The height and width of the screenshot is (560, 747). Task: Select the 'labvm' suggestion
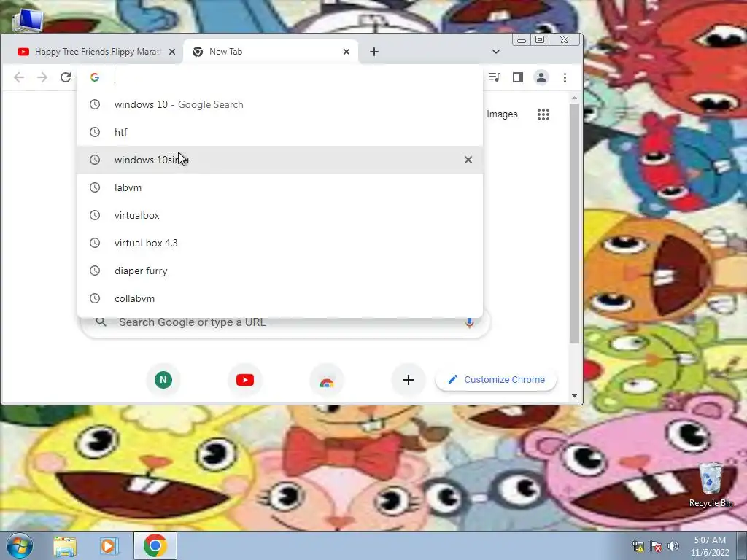coord(280,187)
